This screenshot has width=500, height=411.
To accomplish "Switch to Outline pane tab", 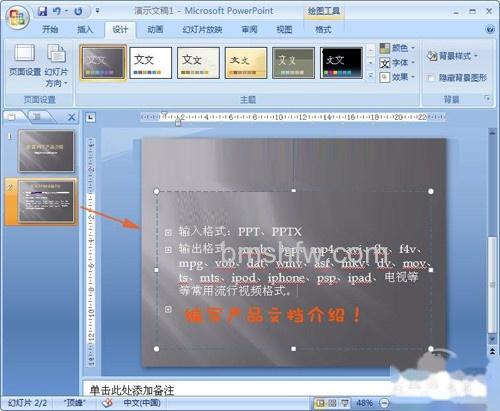I will 37,117.
